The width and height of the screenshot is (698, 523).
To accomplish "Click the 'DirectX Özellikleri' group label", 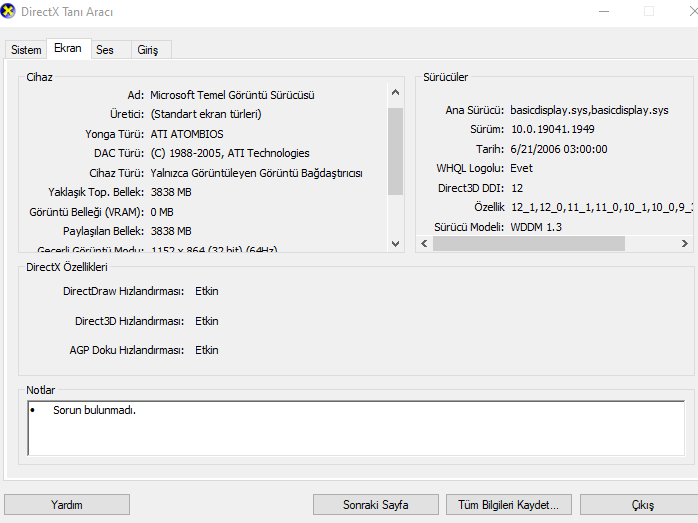I will pos(67,267).
